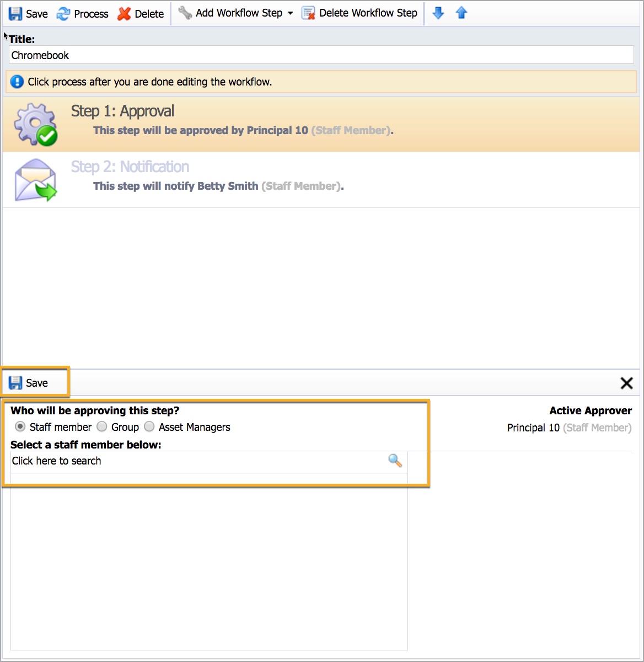Click the Add Workflow Step wrench icon

tap(185, 13)
